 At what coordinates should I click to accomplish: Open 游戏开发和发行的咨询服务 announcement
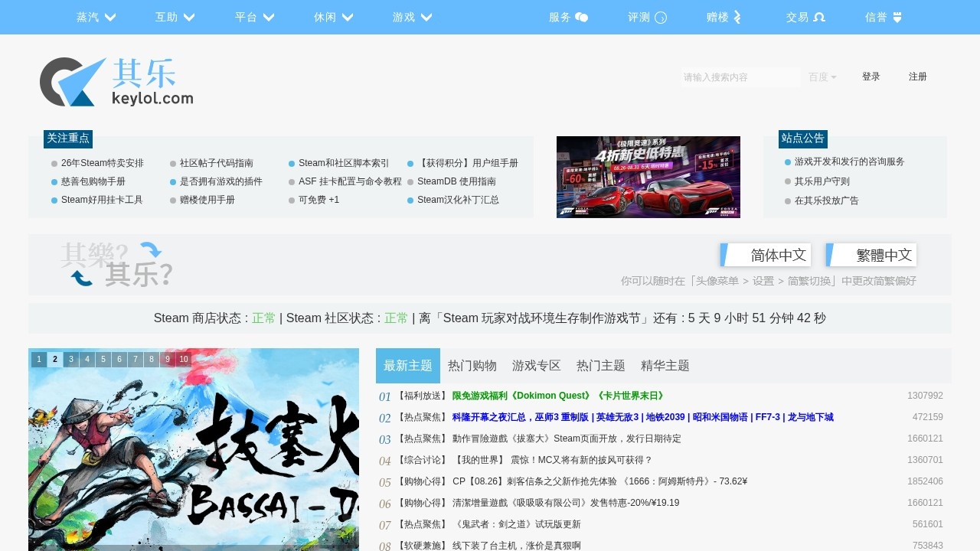849,161
